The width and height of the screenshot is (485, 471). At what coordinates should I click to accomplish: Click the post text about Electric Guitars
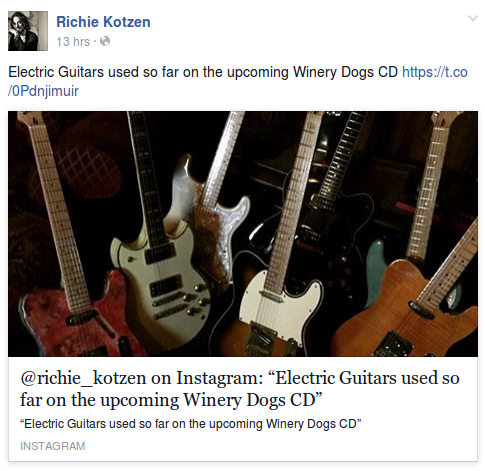[203, 72]
